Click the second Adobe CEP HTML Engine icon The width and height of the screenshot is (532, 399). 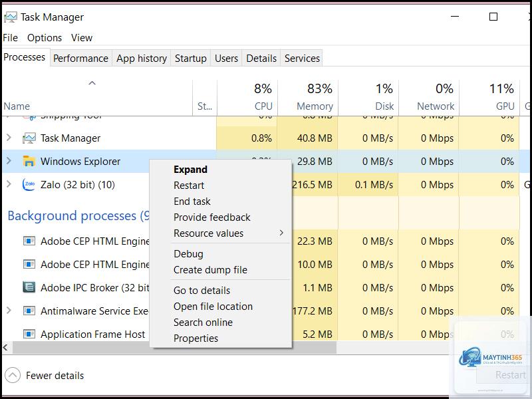[29, 264]
